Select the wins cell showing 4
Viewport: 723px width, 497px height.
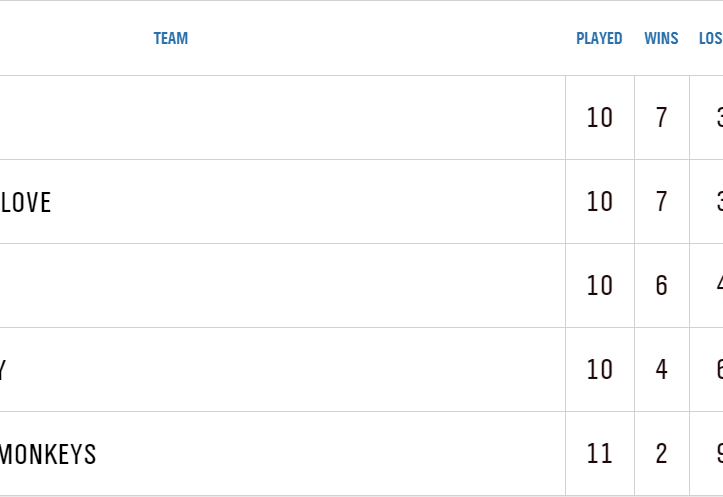tap(661, 370)
